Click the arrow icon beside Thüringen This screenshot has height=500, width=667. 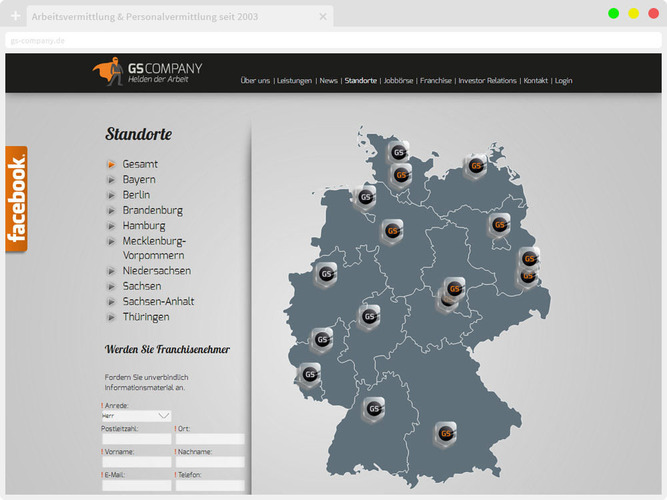(111, 317)
